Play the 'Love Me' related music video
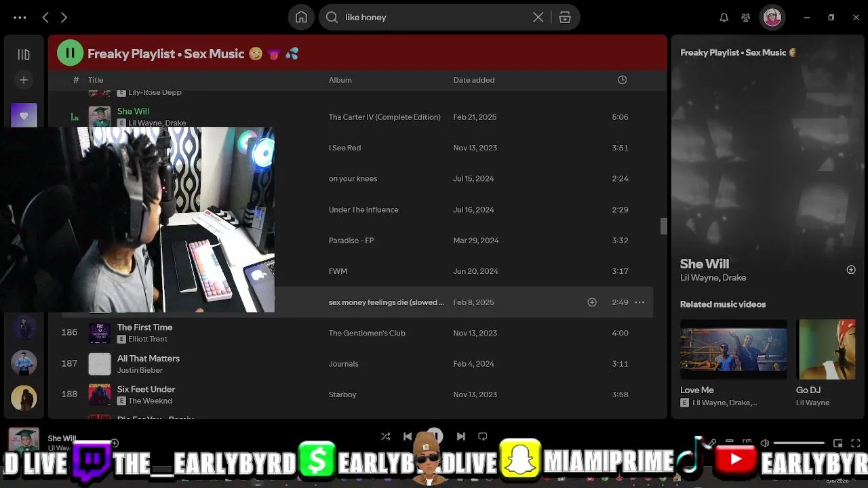Viewport: 868px width, 488px height. point(734,349)
